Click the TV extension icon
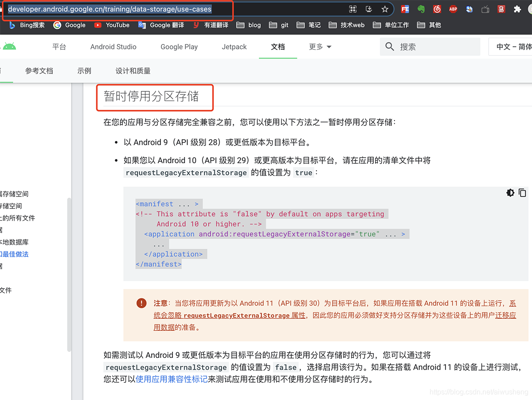The height and width of the screenshot is (400, 532). (485, 9)
